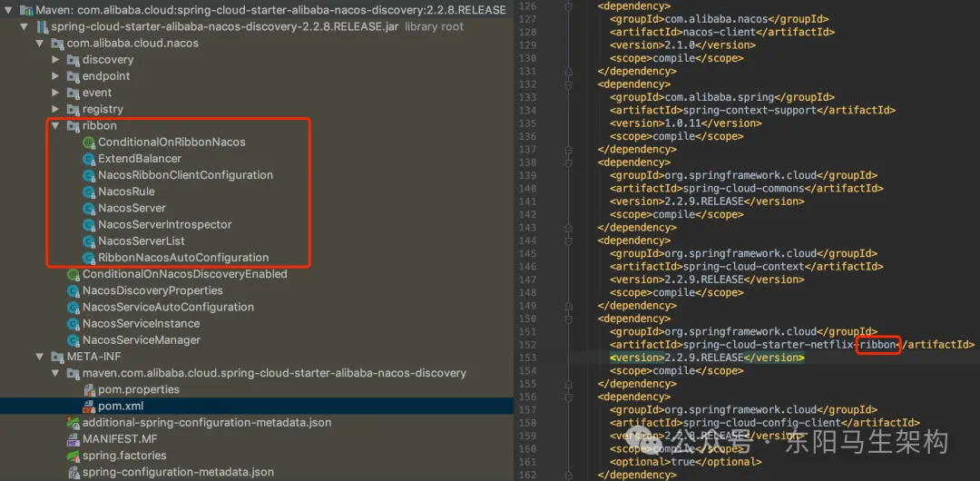Image resolution: width=980 pixels, height=481 pixels.
Task: Collapse the maven.com.alibaba.cloud folder node
Action: pos(55,373)
